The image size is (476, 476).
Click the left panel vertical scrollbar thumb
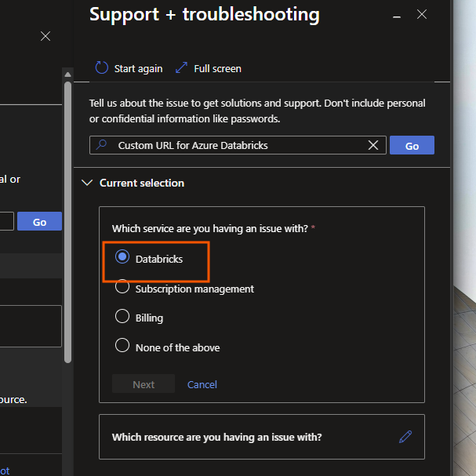coord(67,222)
